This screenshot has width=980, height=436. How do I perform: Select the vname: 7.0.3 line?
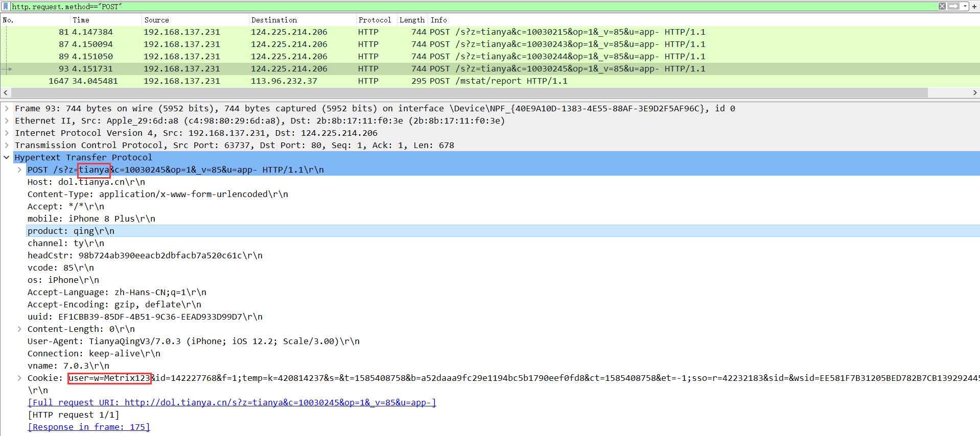68,366
